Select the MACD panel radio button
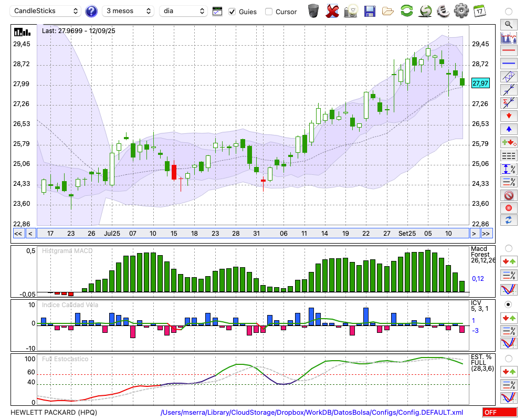Image resolution: width=525 pixels, height=420 pixels. tap(509, 248)
